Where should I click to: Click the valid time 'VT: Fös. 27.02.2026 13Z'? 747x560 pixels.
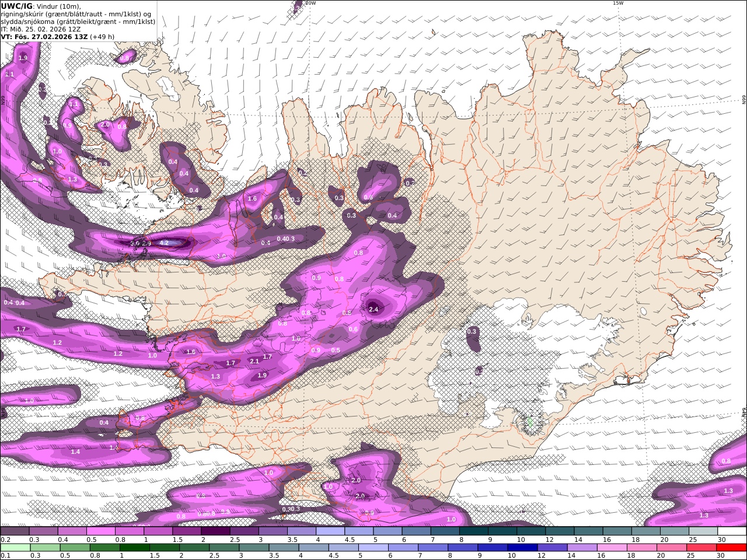[44, 36]
